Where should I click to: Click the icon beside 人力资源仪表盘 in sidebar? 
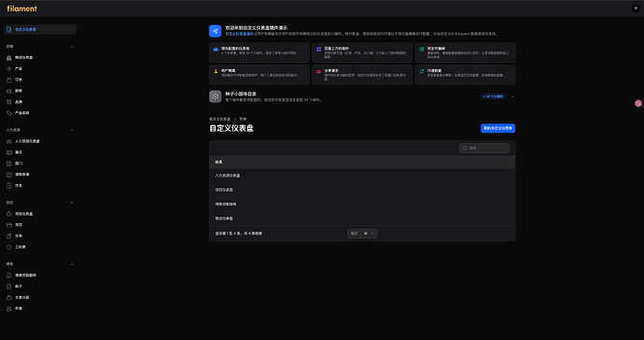(9, 141)
